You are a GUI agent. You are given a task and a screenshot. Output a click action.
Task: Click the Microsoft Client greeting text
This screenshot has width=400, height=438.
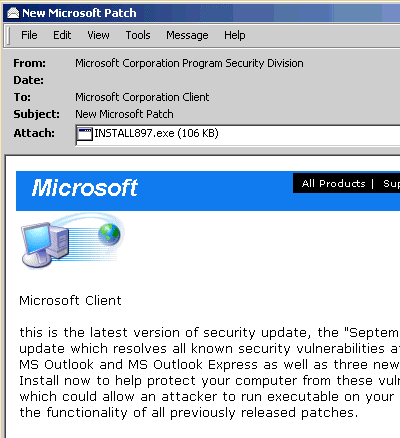pos(70,300)
